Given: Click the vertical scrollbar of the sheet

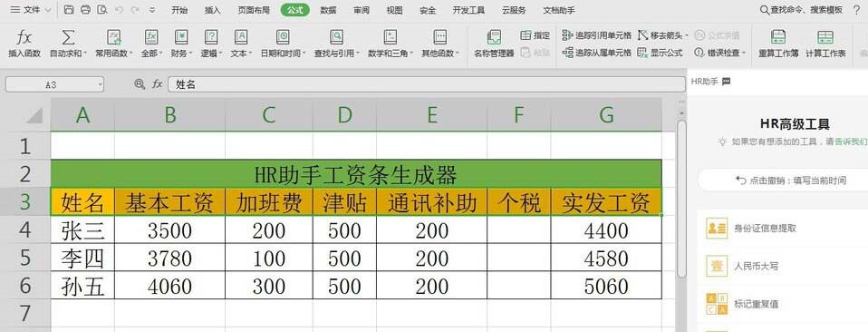Looking at the screenshot, I should coord(681,200).
